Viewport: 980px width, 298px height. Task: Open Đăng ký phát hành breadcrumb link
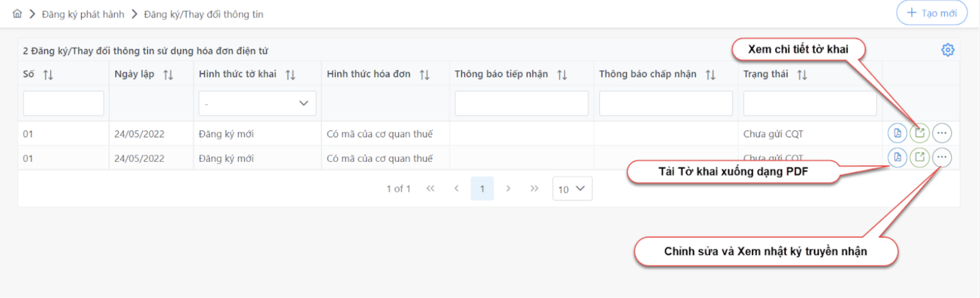click(x=83, y=14)
